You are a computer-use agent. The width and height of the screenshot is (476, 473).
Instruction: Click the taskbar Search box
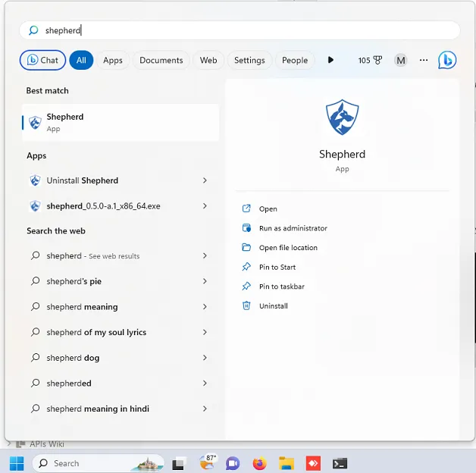point(99,463)
